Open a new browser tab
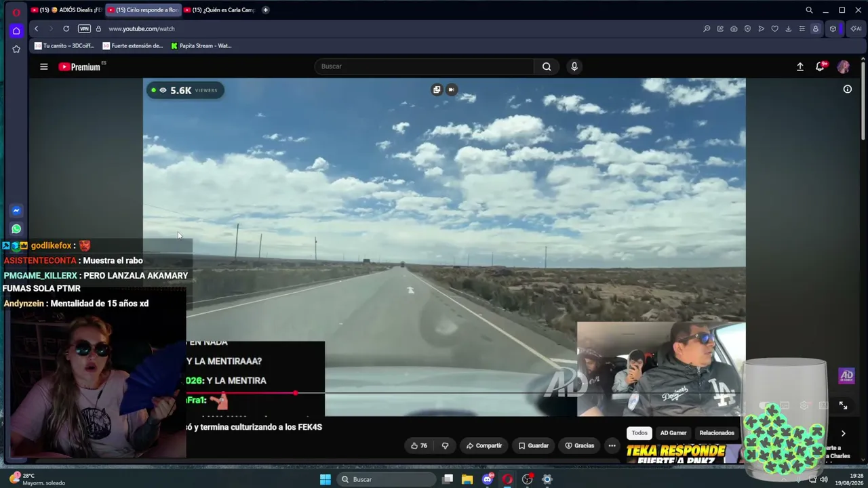Screen dimensions: 868x488 [x=265, y=10]
